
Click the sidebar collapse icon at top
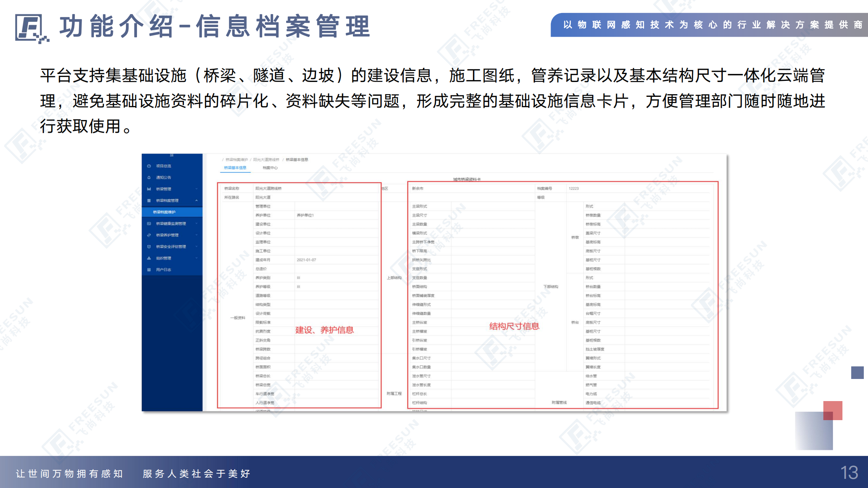[x=172, y=155]
